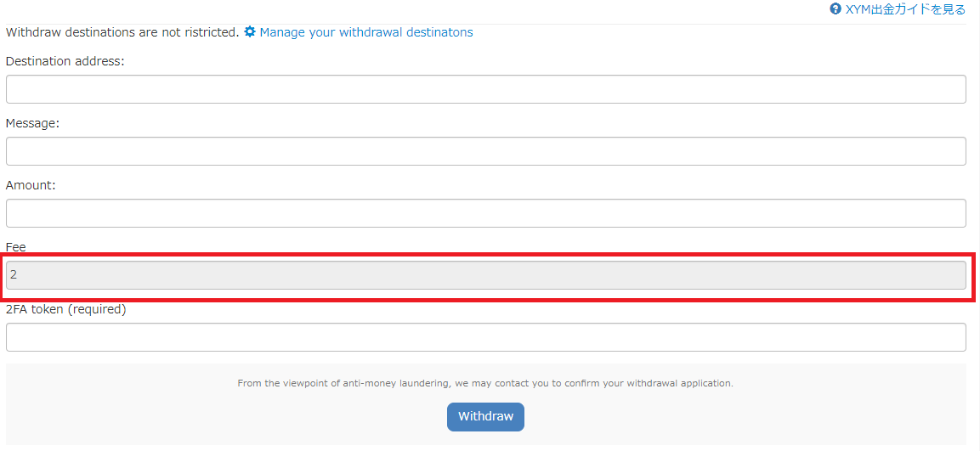This screenshot has width=980, height=451.
Task: Click the value 2 in Fee box
Action: [x=13, y=275]
